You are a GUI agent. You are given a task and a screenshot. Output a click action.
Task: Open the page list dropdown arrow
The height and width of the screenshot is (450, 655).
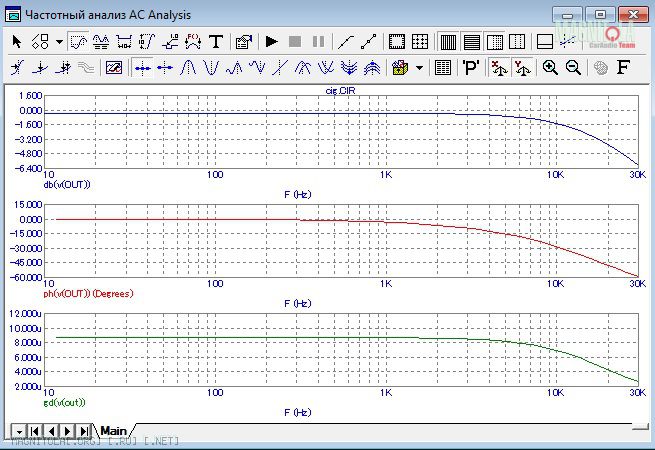click(x=19, y=431)
